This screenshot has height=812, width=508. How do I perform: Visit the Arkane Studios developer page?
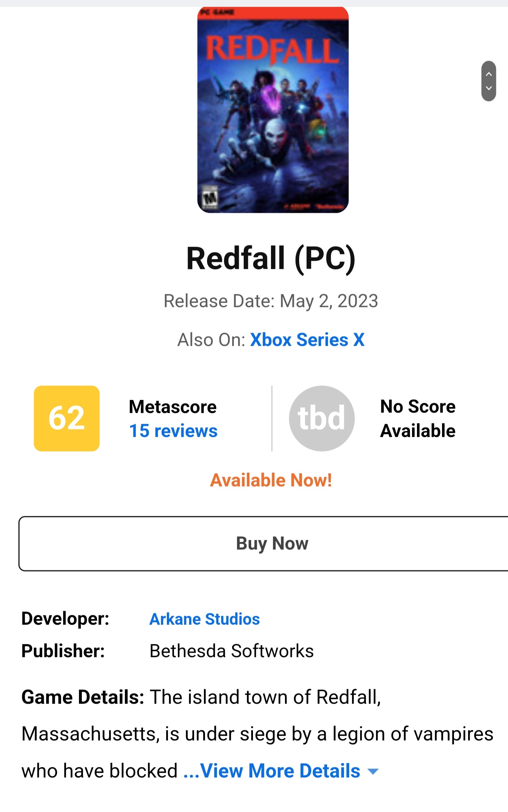[205, 619]
